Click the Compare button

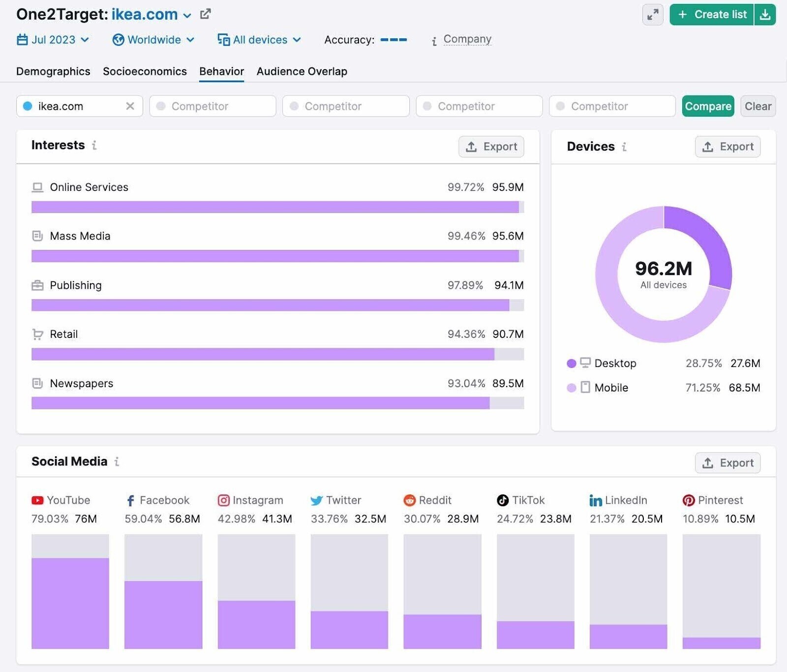[x=708, y=106]
